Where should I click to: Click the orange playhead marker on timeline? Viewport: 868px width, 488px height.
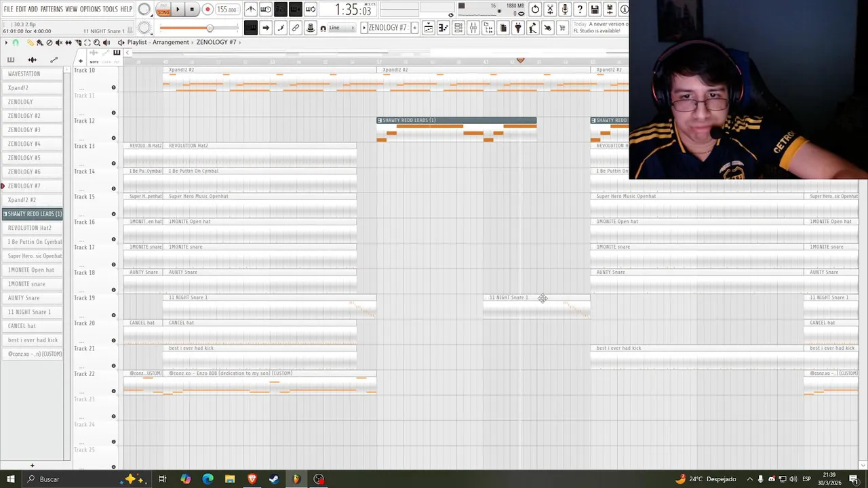click(x=520, y=60)
